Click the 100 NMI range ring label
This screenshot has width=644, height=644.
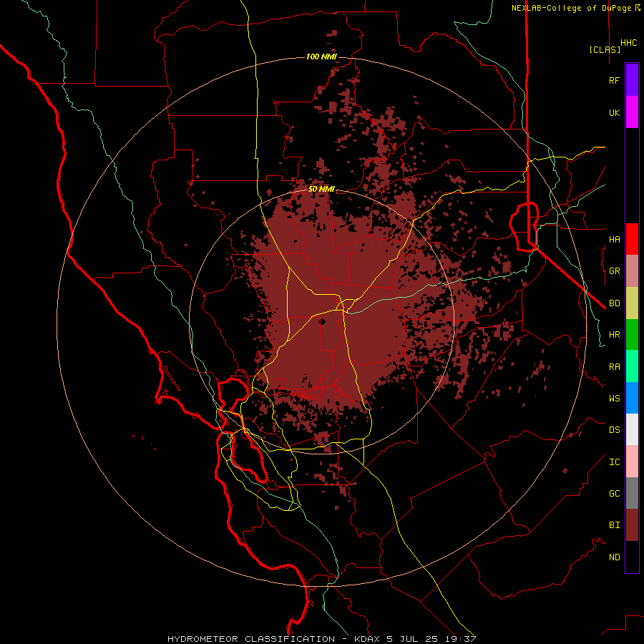click(321, 57)
